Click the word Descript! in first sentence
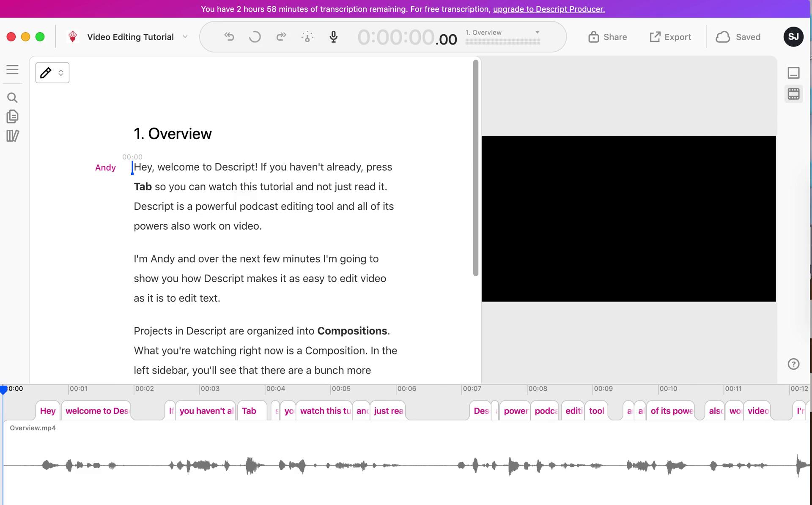This screenshot has height=505, width=812. [x=236, y=167]
